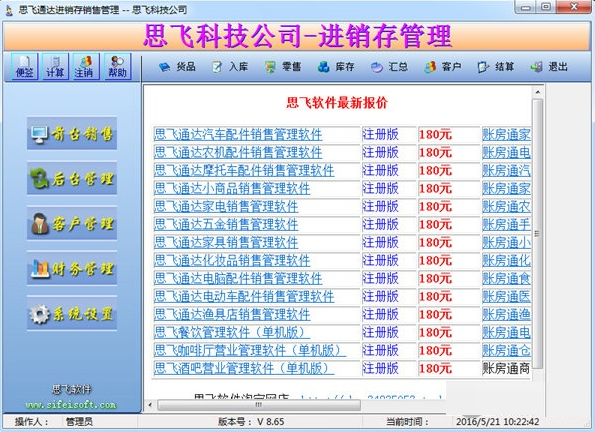Open the 入库 stock-in toolbar item
Viewport: 595px width, 432px height.
230,67
